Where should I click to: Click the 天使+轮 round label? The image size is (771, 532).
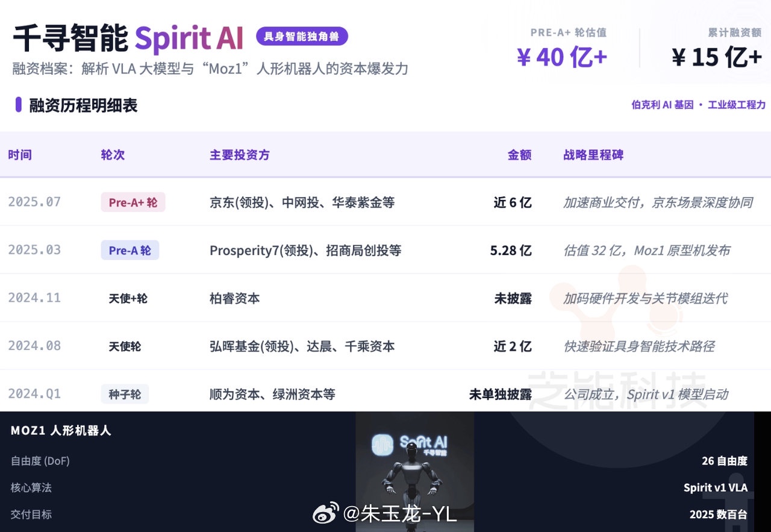pyautogui.click(x=128, y=298)
